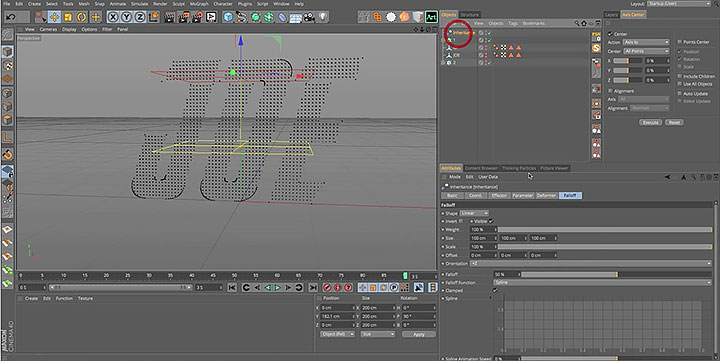The image size is (720, 361).
Task: Toggle the Center checkbox in Axis Center
Action: point(610,34)
